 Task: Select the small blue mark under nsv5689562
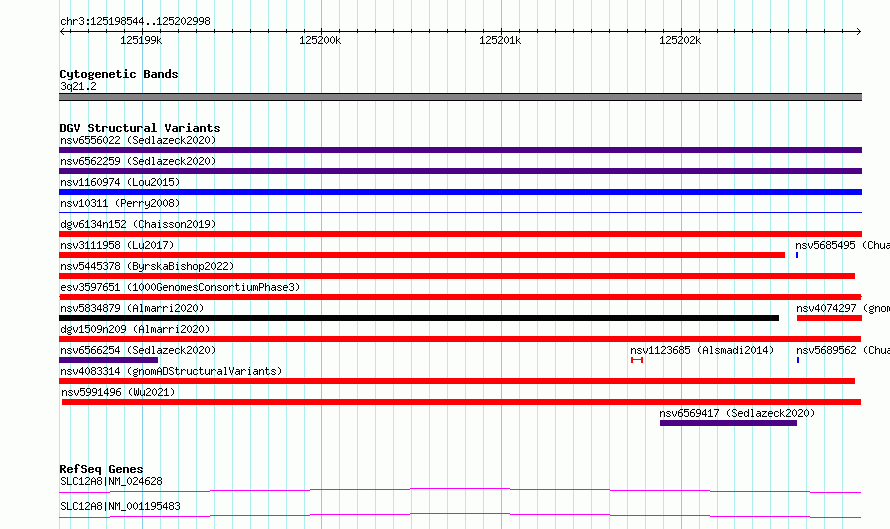[x=798, y=360]
